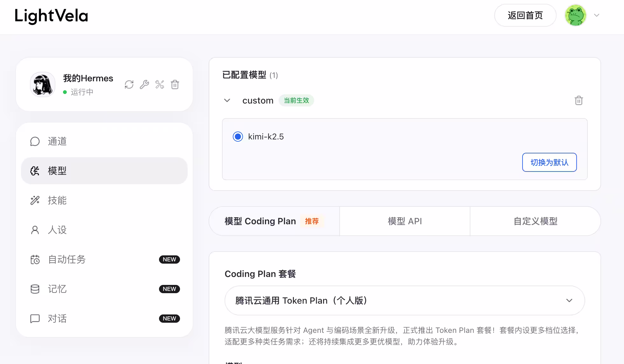Click the NEW badge on 对话
624x364 pixels.
tap(170, 319)
